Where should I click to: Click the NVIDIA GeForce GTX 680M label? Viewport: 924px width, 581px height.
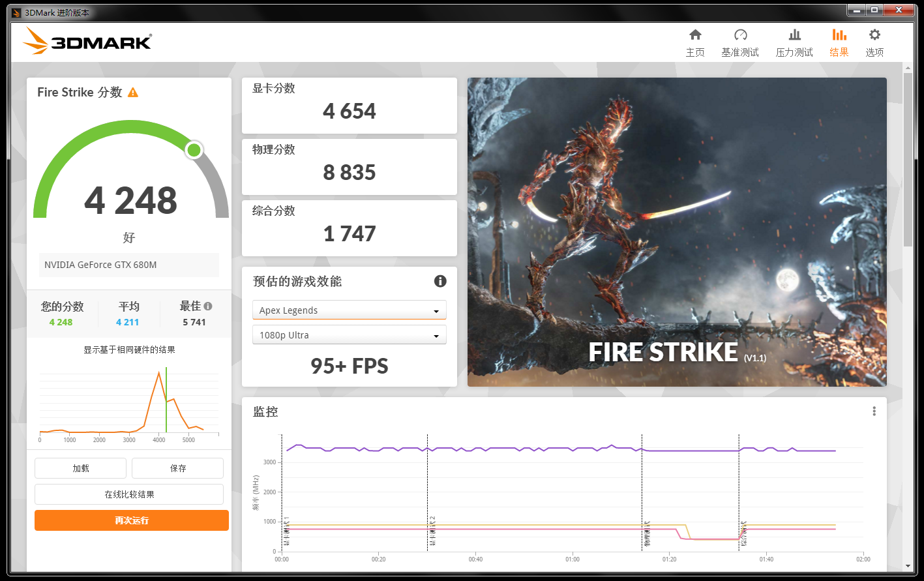(x=100, y=265)
